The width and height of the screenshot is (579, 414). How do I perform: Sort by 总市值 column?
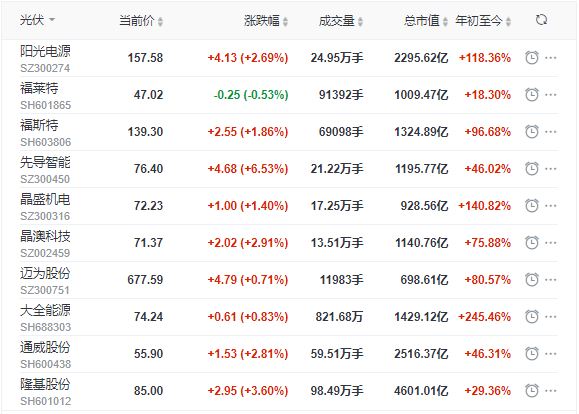click(x=426, y=21)
